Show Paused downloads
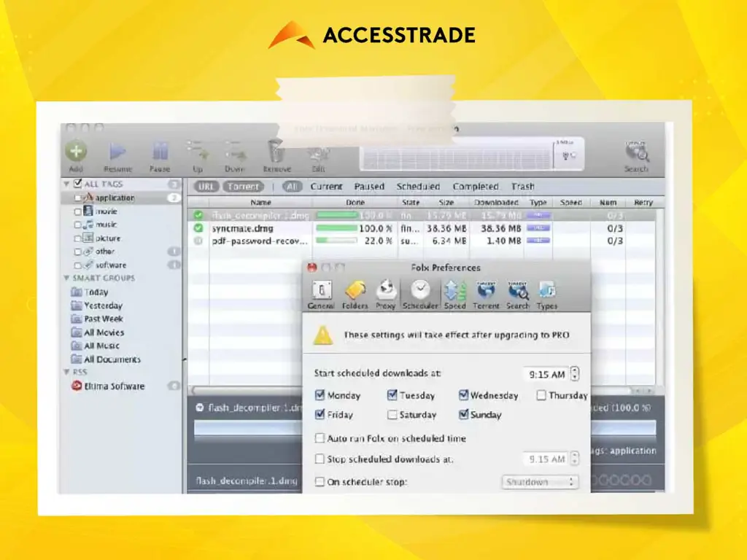Image resolution: width=747 pixels, height=560 pixels. click(369, 187)
